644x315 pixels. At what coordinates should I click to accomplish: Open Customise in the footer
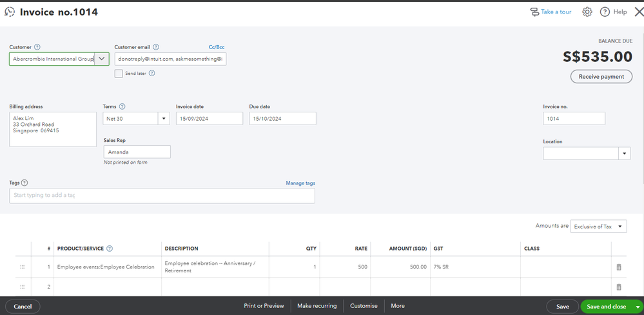coord(364,306)
